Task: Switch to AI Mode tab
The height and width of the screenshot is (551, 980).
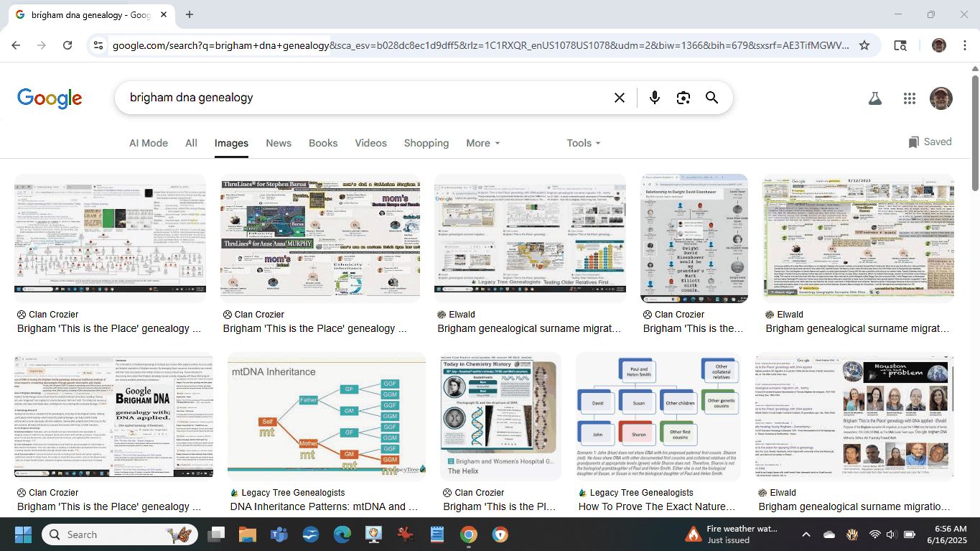Action: click(x=149, y=143)
